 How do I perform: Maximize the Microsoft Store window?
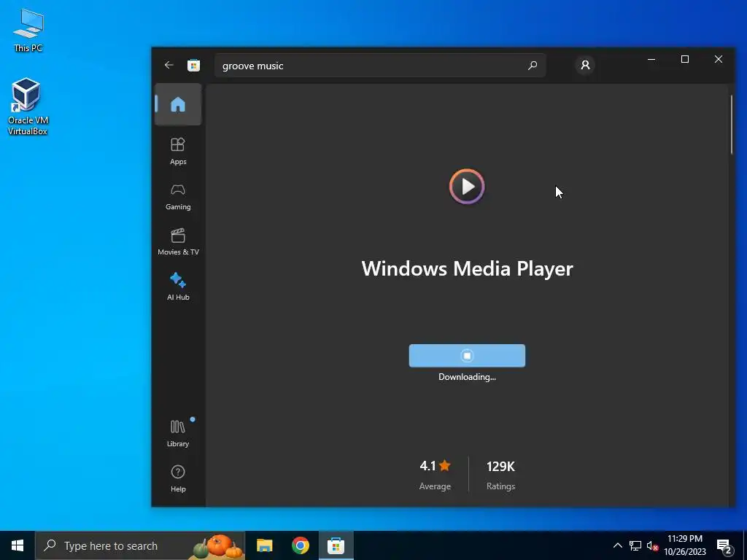click(684, 59)
